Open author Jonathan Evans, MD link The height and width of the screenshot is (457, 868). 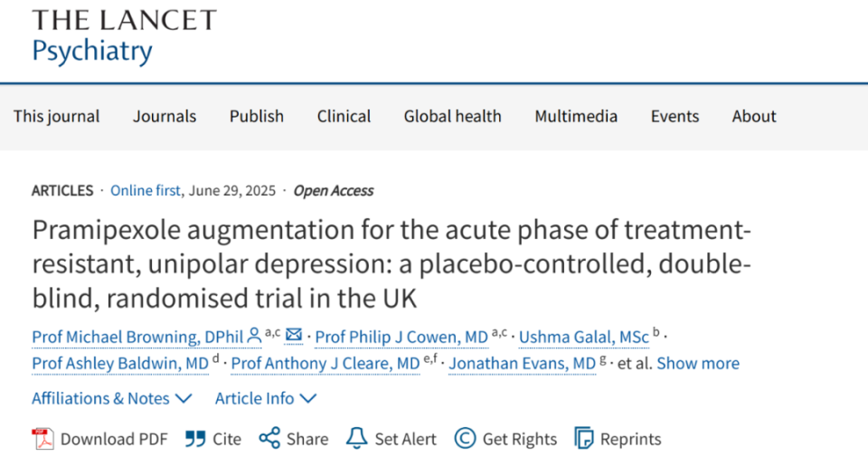tap(522, 364)
